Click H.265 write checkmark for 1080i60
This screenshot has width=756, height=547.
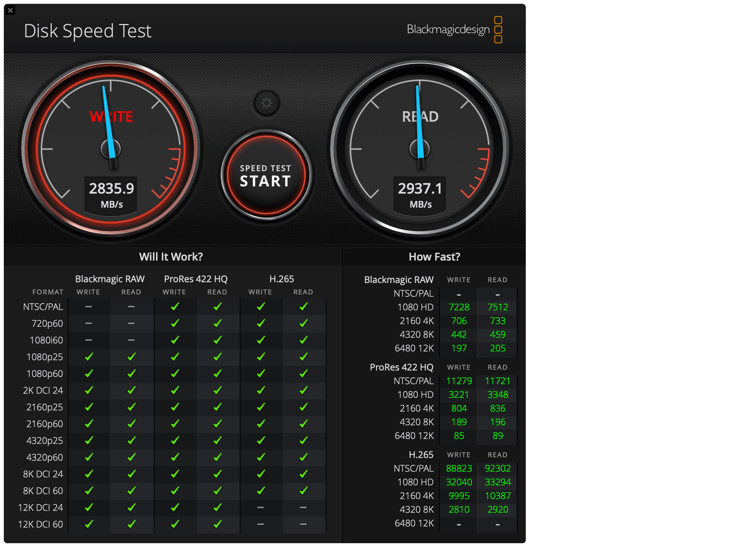click(x=261, y=340)
